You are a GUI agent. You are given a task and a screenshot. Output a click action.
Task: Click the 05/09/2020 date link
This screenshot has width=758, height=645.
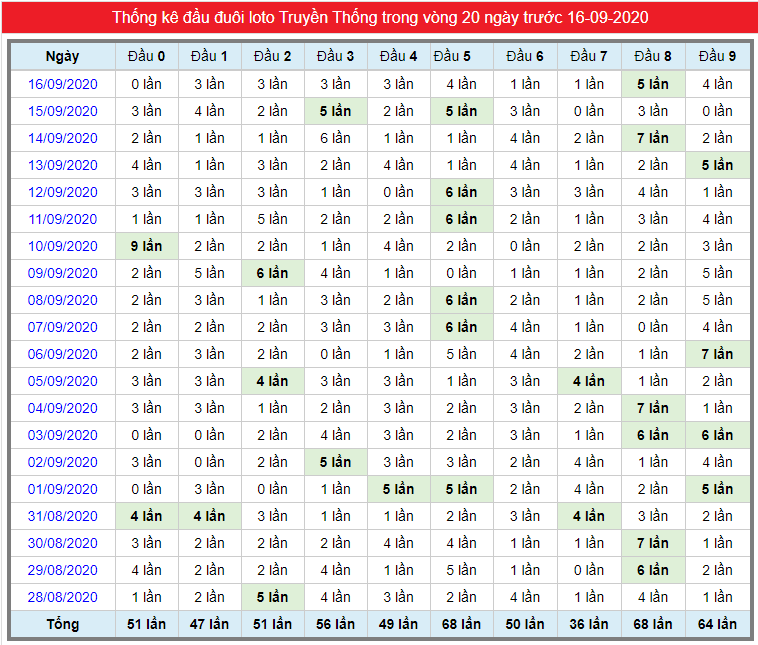pos(62,381)
